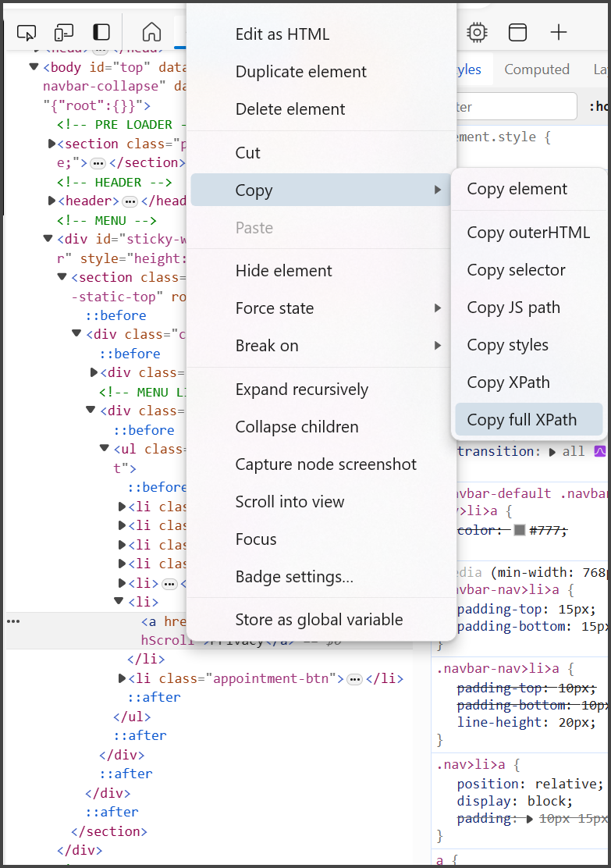Open the DevTools settings gear
611x868 pixels.
click(x=476, y=32)
